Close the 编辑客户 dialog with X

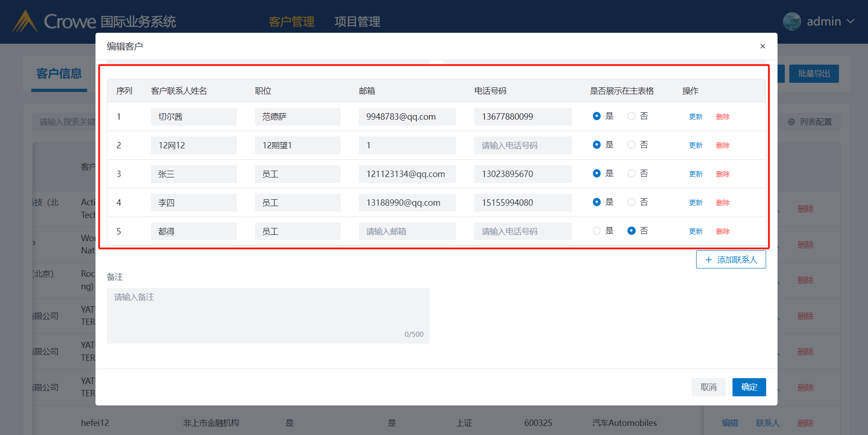point(763,46)
